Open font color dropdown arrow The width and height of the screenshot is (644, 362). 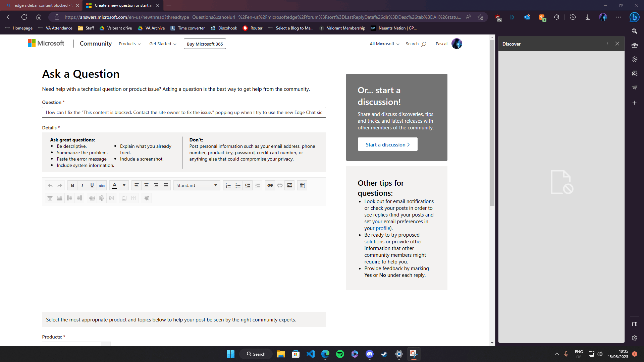124,185
